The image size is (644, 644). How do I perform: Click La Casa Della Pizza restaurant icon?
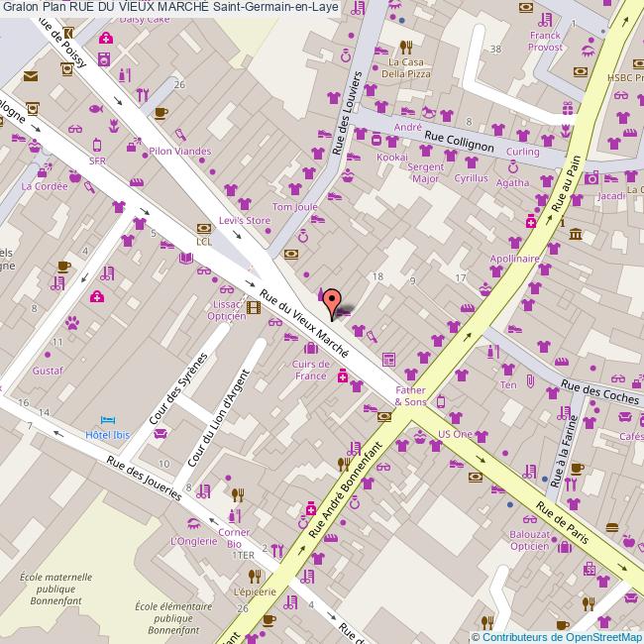[405, 47]
